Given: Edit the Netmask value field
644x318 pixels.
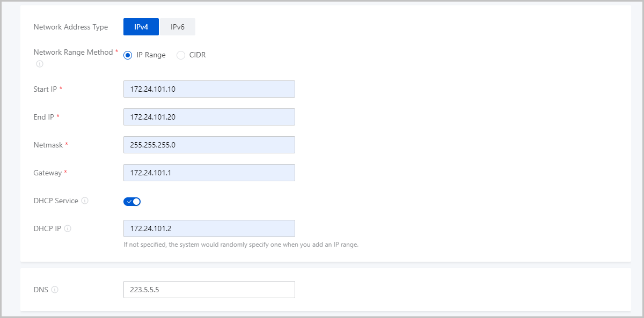Looking at the screenshot, I should (209, 145).
